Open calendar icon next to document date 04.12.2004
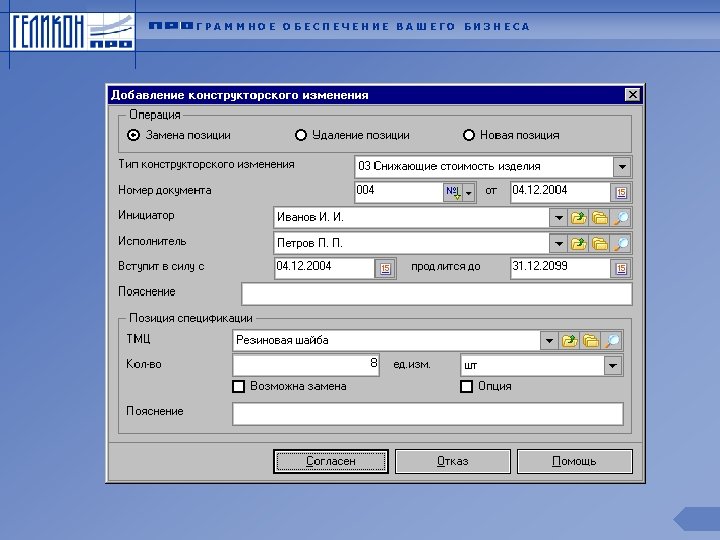Screen dimensions: 720x540 [621, 192]
